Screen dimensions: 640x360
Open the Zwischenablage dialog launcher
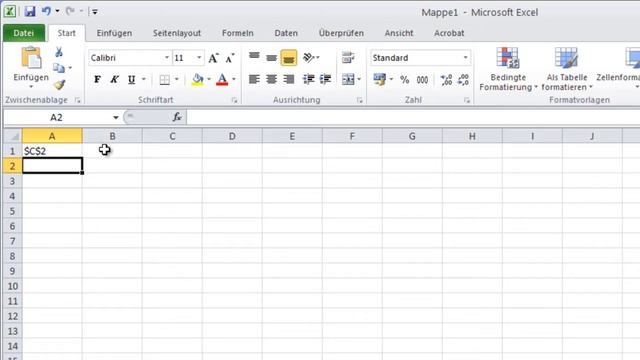pyautogui.click(x=78, y=100)
